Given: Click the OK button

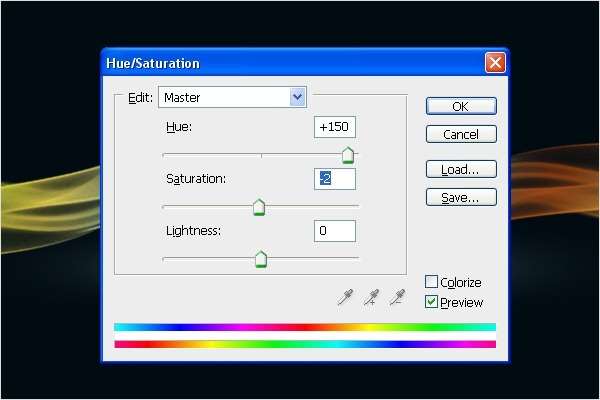Looking at the screenshot, I should 461,106.
